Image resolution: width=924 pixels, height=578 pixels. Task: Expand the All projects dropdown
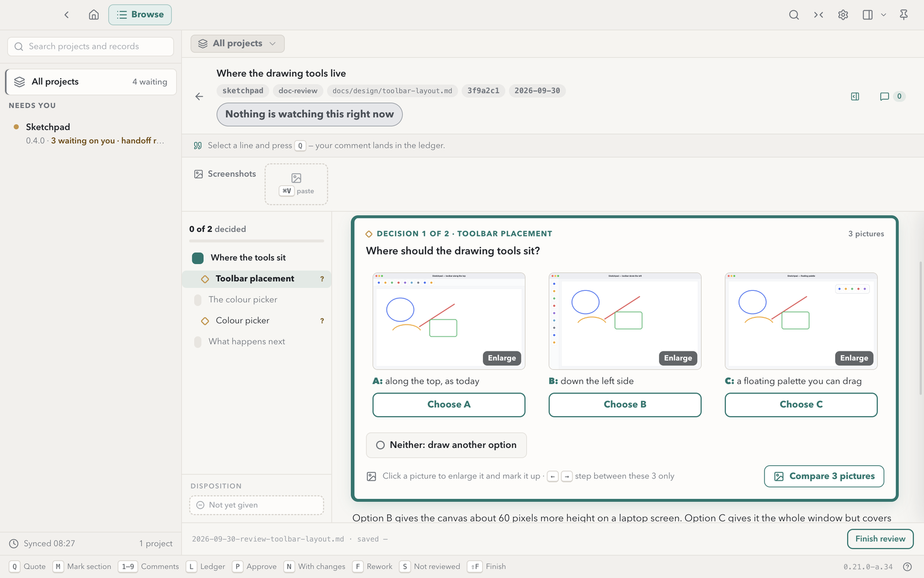(237, 43)
